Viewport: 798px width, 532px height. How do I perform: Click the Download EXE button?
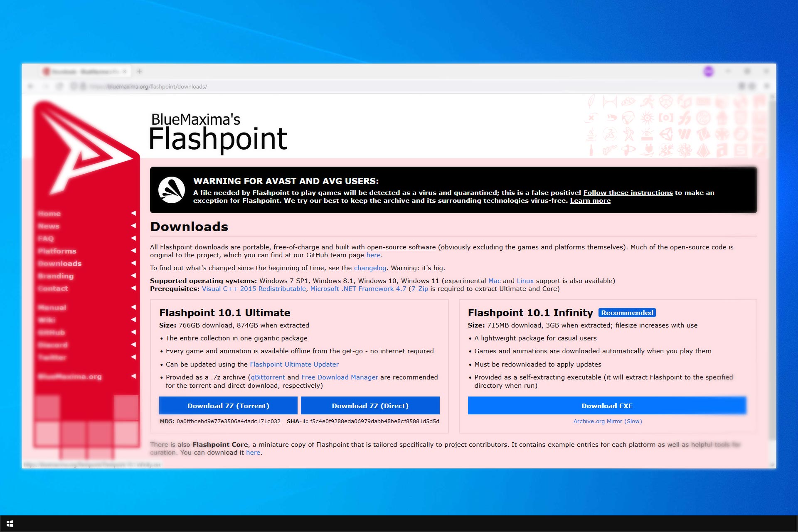tap(607, 406)
